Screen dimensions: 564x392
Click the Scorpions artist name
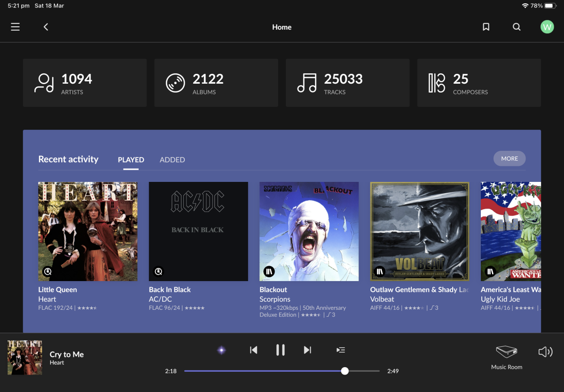click(275, 299)
